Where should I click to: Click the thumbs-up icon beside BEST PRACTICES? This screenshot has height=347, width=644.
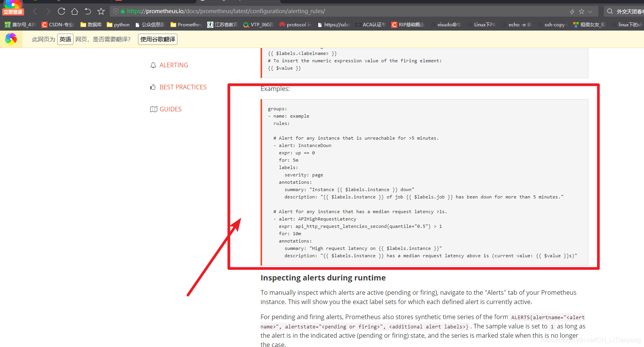click(153, 87)
